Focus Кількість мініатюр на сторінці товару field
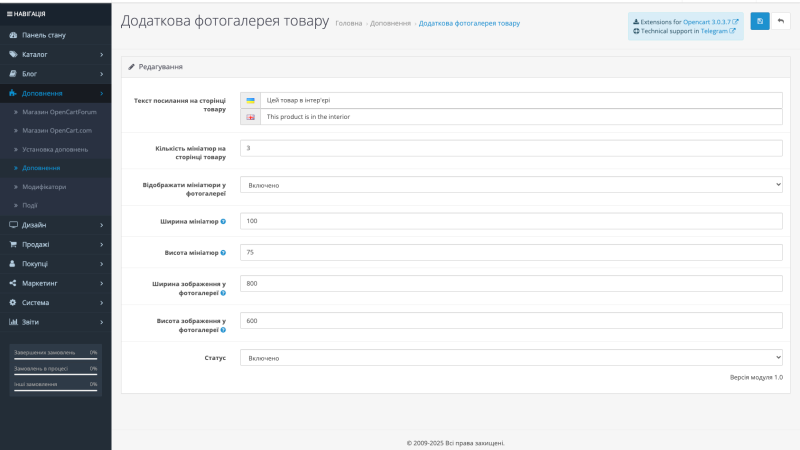This screenshot has width=800, height=450. (x=511, y=148)
